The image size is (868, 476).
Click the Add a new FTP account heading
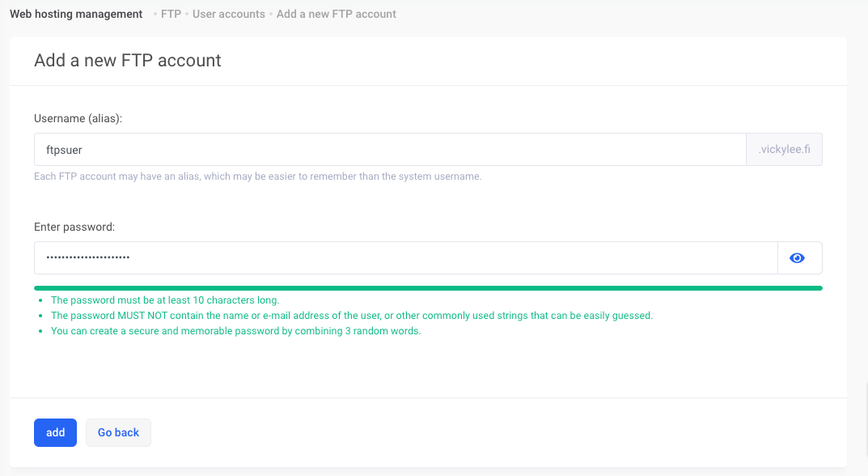128,61
